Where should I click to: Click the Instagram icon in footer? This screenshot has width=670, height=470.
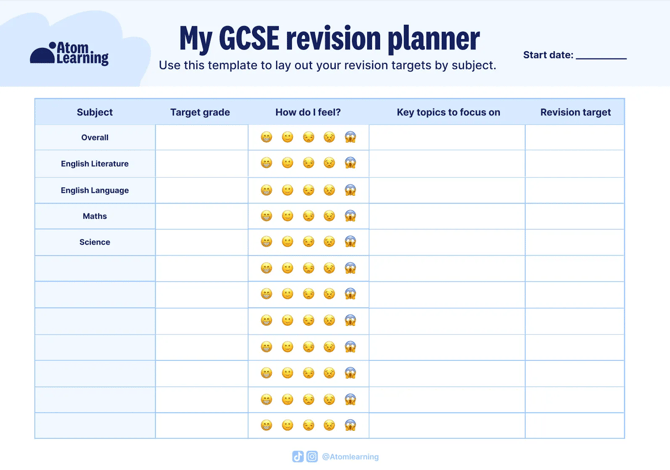[x=312, y=457]
